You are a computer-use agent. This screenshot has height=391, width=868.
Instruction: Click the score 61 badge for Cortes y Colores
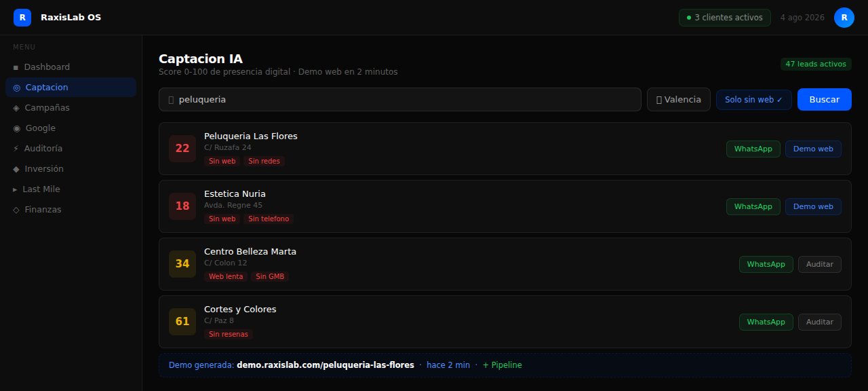point(182,322)
